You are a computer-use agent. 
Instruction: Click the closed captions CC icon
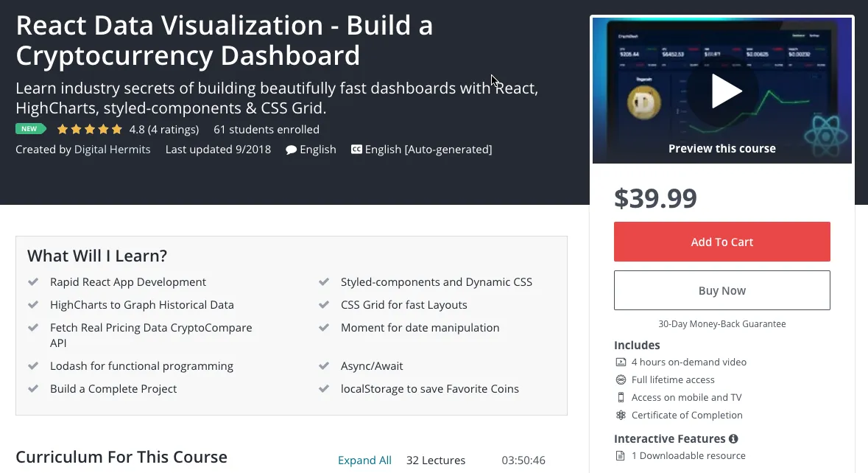point(356,150)
